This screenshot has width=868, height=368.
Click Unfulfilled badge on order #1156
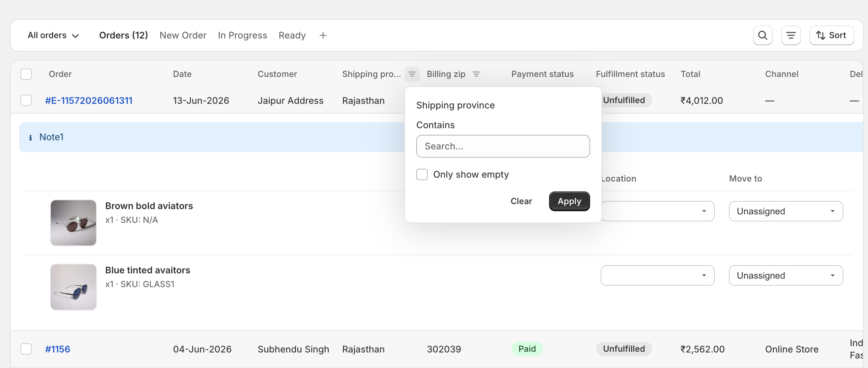tap(624, 349)
